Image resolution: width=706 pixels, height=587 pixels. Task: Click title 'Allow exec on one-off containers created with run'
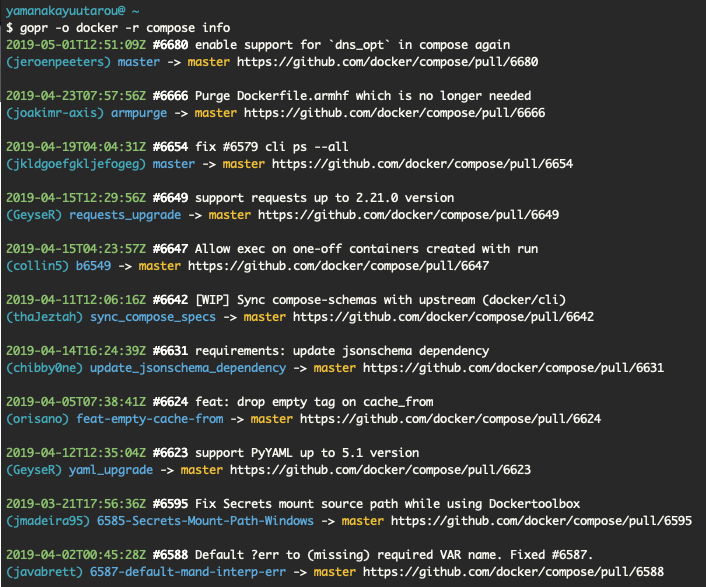[x=367, y=248]
